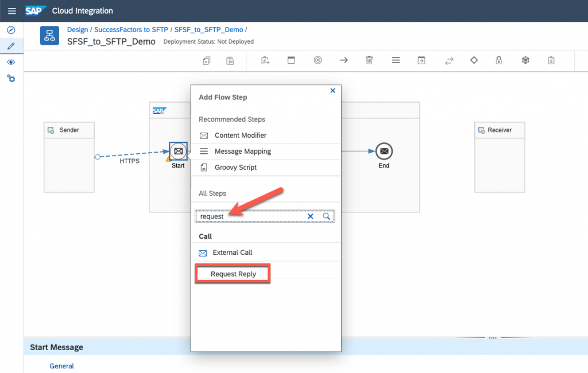The width and height of the screenshot is (588, 373).
Task: Choose Groovy Script step
Action: pyautogui.click(x=265, y=168)
